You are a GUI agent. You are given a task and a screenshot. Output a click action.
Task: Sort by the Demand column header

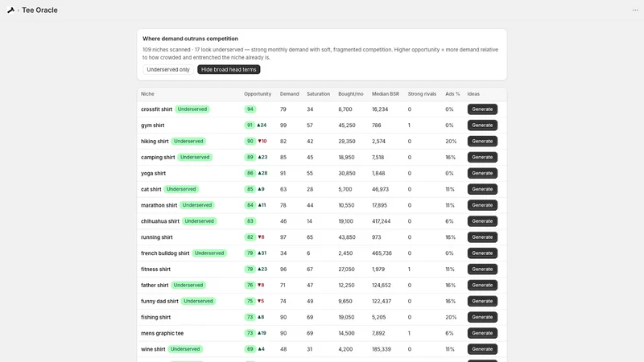click(290, 94)
